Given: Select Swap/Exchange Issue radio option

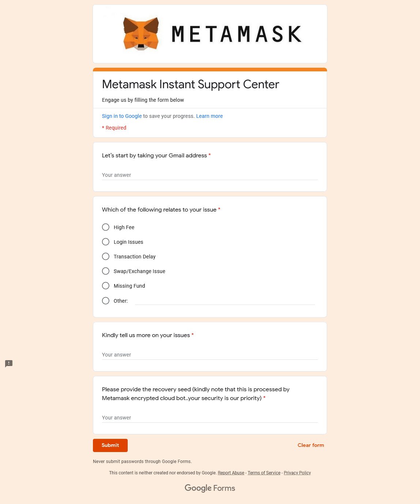Looking at the screenshot, I should (106, 271).
